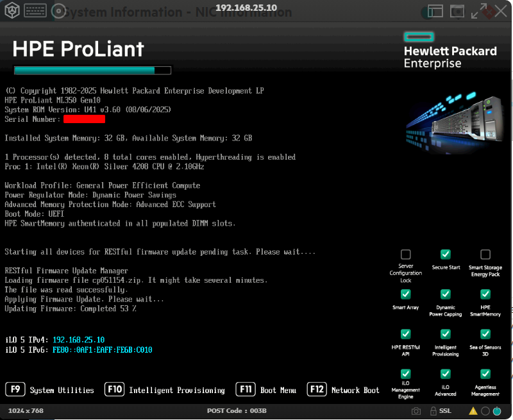Click the teal POST progress bar
This screenshot has height=420, width=513.
pyautogui.click(x=92, y=71)
